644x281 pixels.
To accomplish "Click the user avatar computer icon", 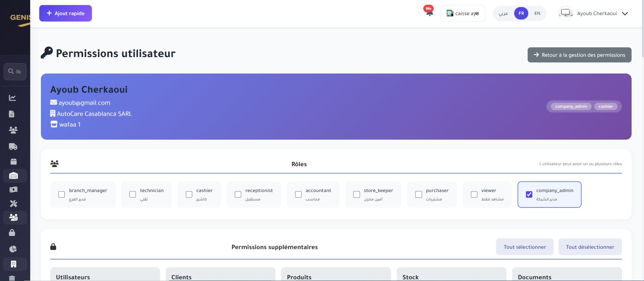I will 566,13.
